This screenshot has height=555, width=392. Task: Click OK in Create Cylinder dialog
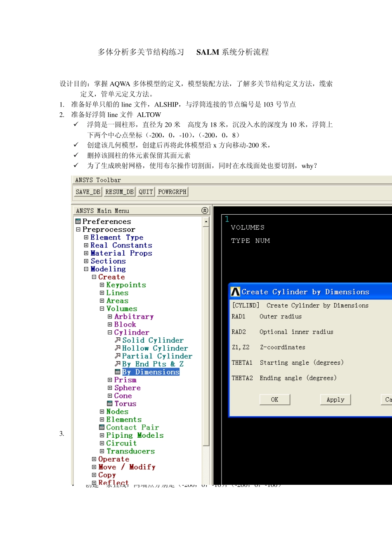pyautogui.click(x=275, y=400)
